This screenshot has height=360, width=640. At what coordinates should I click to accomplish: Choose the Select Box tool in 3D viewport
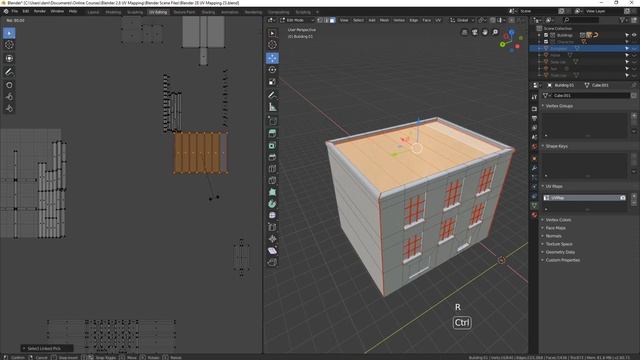(x=272, y=33)
